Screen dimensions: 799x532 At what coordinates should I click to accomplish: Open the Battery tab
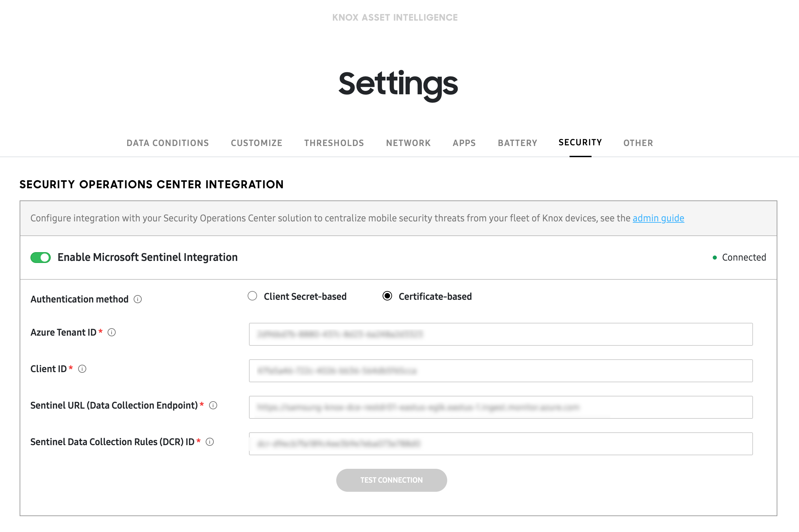coord(518,143)
